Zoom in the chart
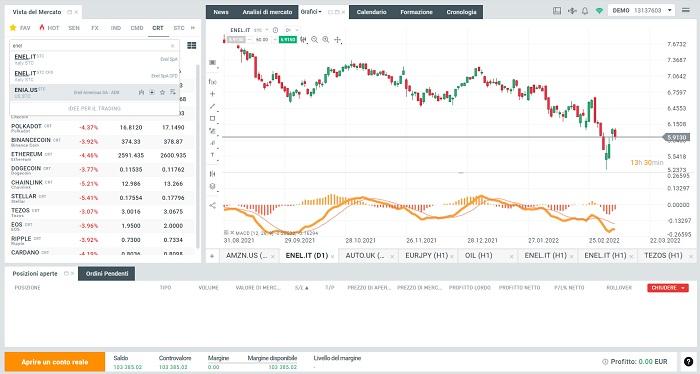Screen dimensions: 700x374 [326, 40]
